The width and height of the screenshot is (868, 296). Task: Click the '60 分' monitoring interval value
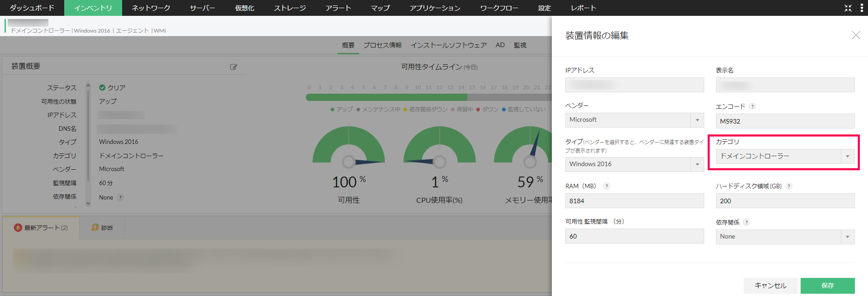tap(106, 183)
